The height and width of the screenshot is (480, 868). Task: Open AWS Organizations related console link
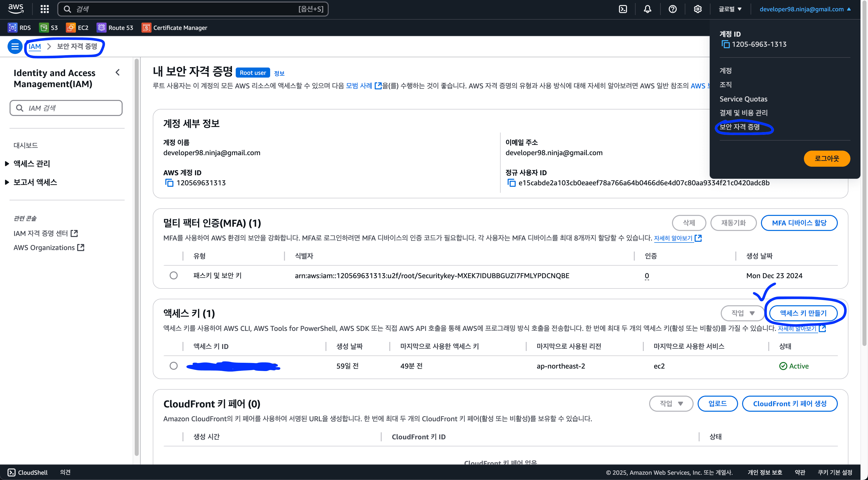pos(49,247)
